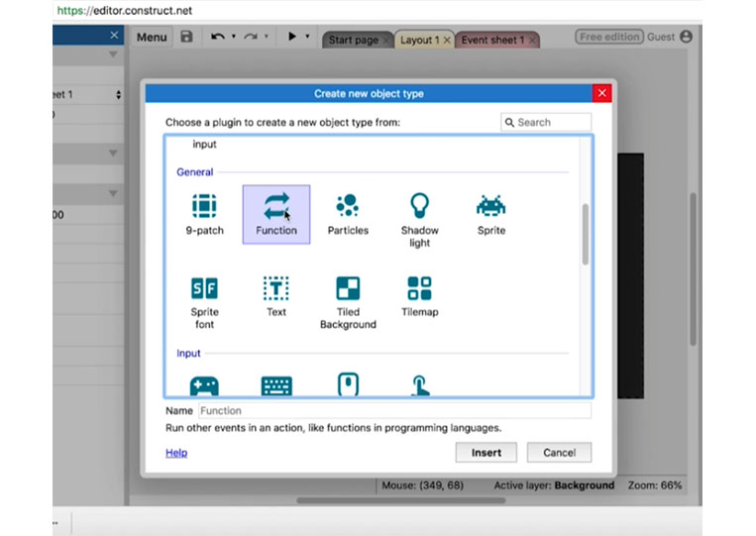756x536 pixels.
Task: Click the object Name input field
Action: pyautogui.click(x=395, y=411)
